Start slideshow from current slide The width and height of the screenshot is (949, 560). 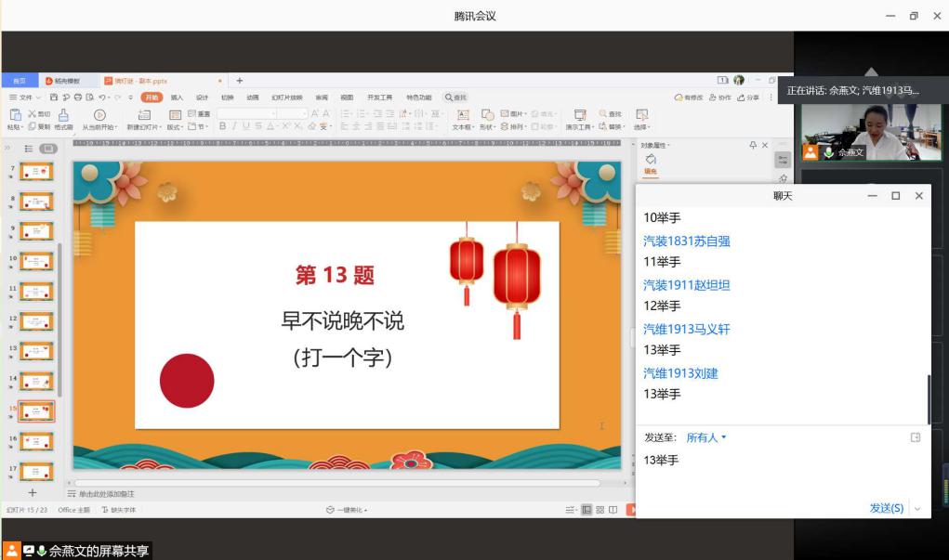(x=100, y=115)
